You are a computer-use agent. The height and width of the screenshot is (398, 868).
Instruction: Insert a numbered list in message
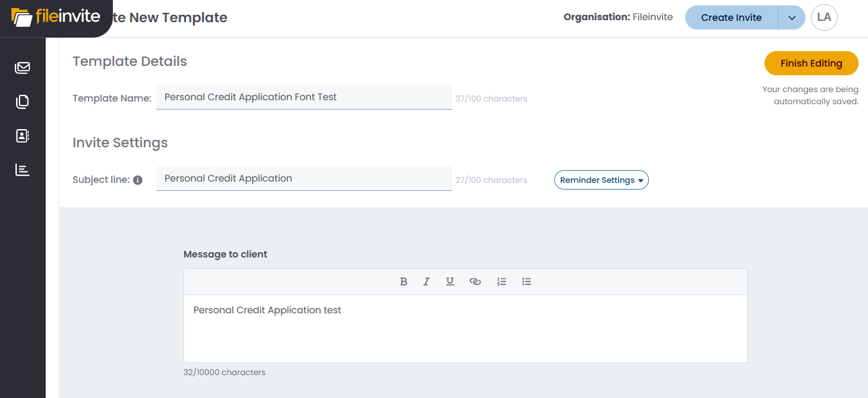point(501,282)
